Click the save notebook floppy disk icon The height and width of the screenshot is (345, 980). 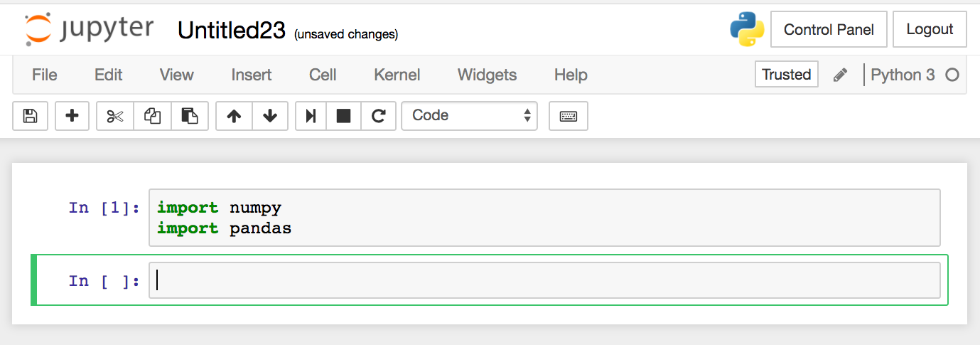(31, 116)
